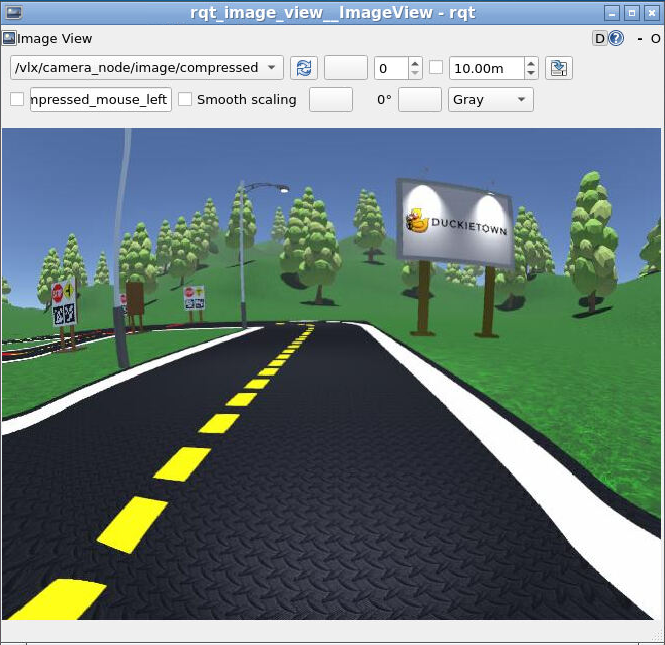665x645 pixels.
Task: Click the blank button left of 0° label
Action: (330, 100)
